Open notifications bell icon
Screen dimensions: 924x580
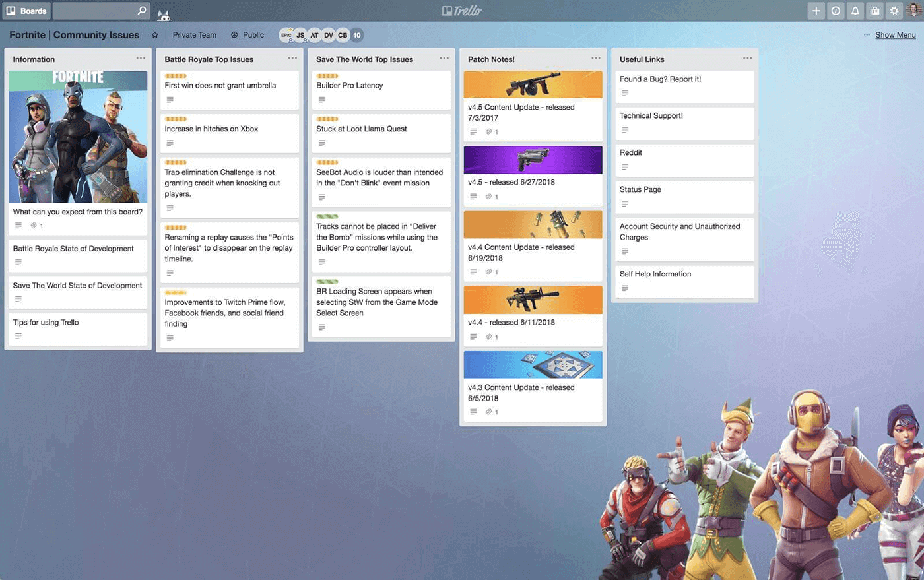pyautogui.click(x=855, y=11)
